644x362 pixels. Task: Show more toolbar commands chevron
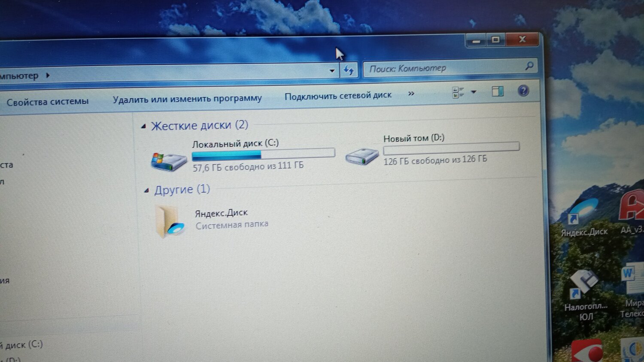[x=411, y=93]
